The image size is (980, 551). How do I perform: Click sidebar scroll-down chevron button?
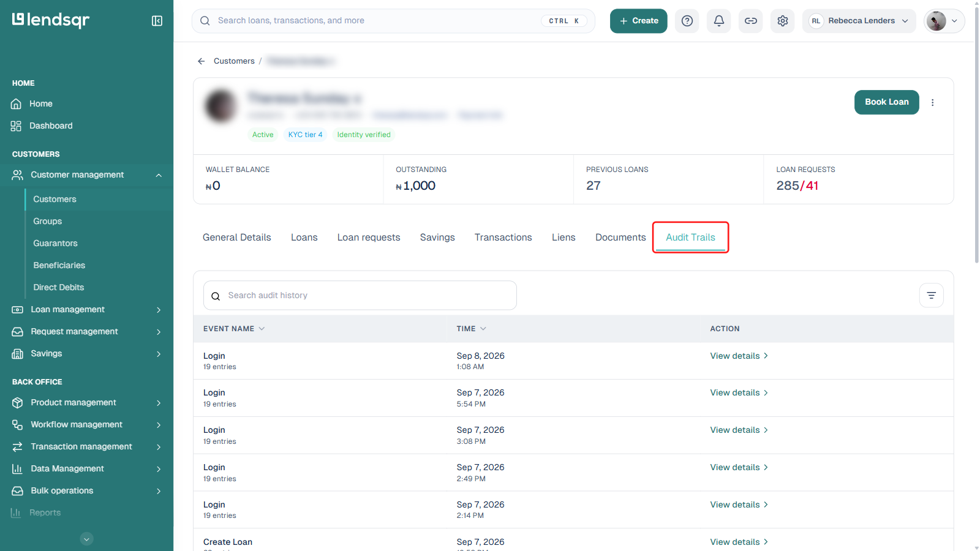(x=87, y=539)
